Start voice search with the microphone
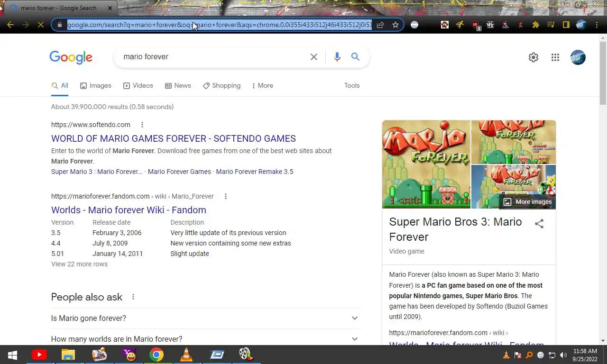The height and width of the screenshot is (364, 607). [x=337, y=57]
